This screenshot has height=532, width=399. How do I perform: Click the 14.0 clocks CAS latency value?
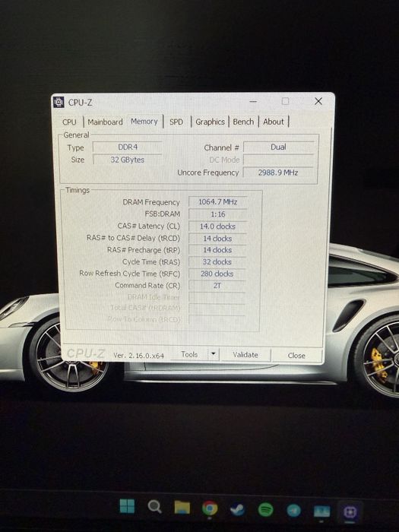(217, 226)
